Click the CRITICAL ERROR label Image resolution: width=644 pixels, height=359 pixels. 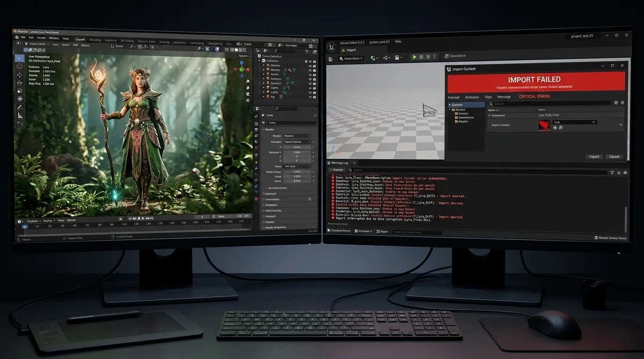534,96
